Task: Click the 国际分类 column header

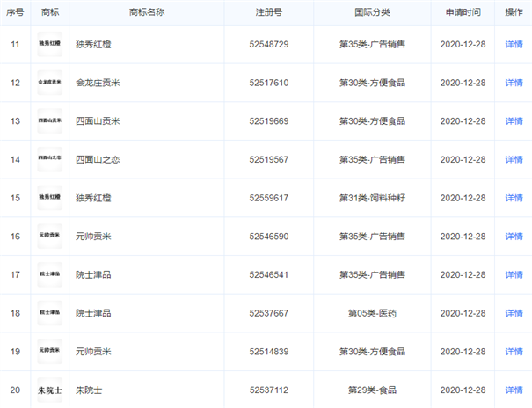Action: [x=371, y=12]
